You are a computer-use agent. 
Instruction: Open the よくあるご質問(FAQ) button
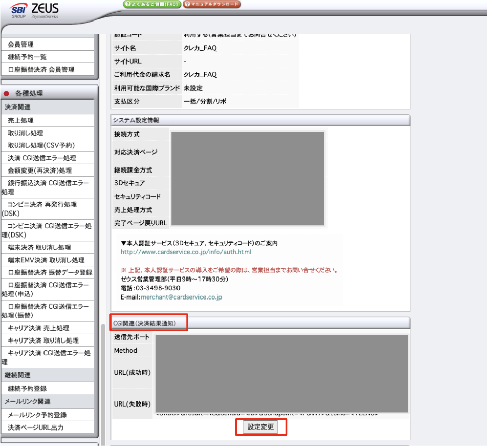click(152, 4)
